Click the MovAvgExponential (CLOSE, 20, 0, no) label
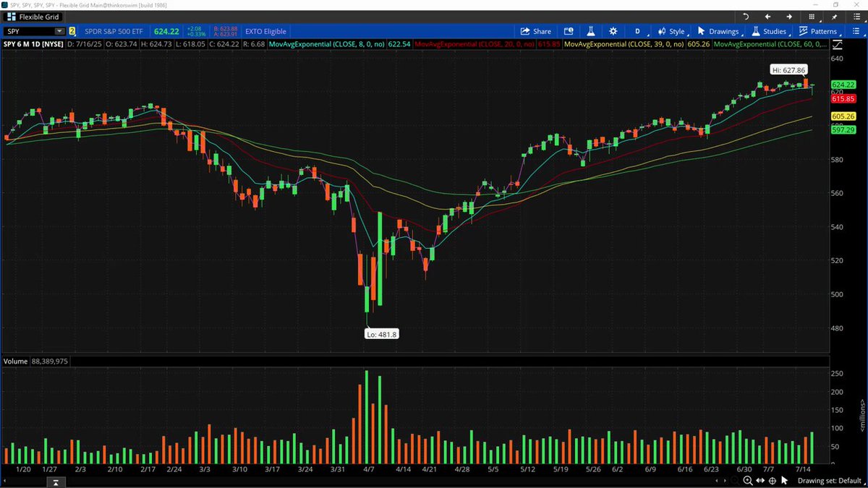868x488 pixels. click(x=476, y=45)
